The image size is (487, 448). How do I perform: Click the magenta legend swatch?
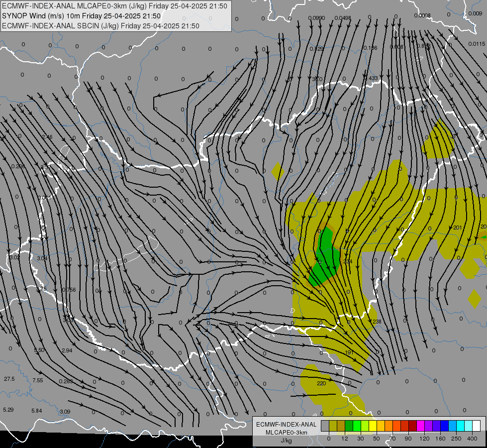[421, 426]
